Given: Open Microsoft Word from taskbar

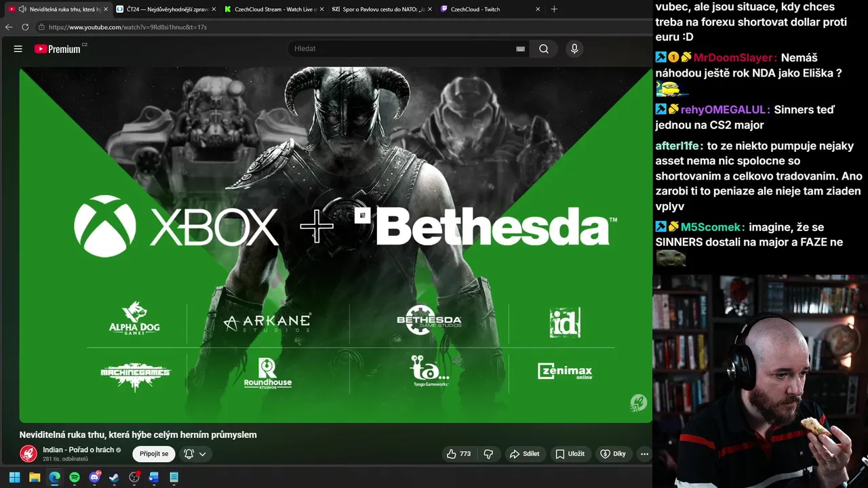Looking at the screenshot, I should tap(154, 477).
